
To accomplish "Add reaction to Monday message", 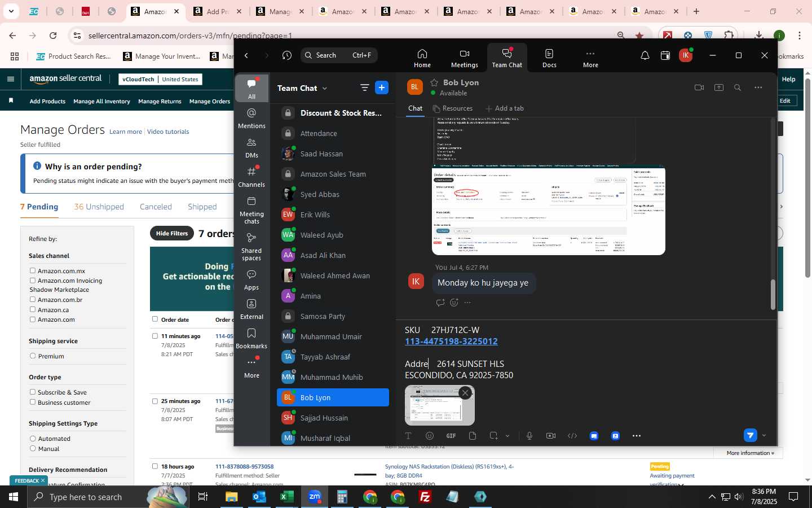I will (x=454, y=303).
